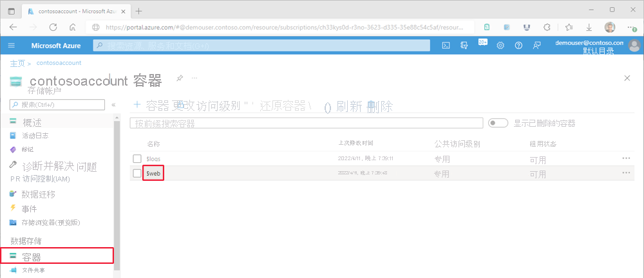Collapse the left resource menu with the chevron
644x278 pixels.
tap(114, 105)
